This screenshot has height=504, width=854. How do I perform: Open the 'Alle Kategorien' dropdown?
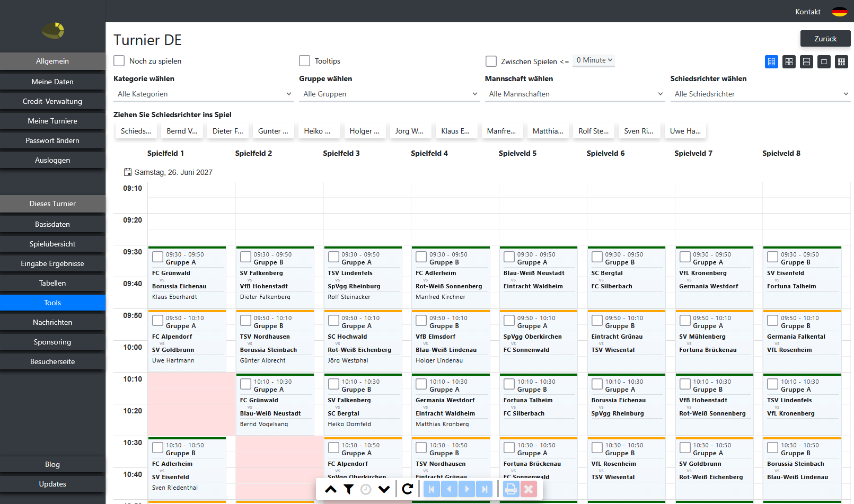(x=204, y=94)
